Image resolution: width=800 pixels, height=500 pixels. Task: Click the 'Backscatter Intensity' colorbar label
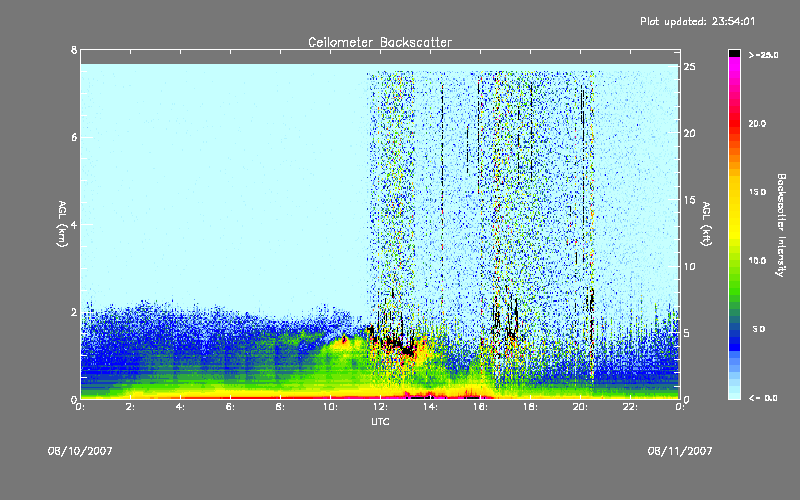click(x=781, y=225)
